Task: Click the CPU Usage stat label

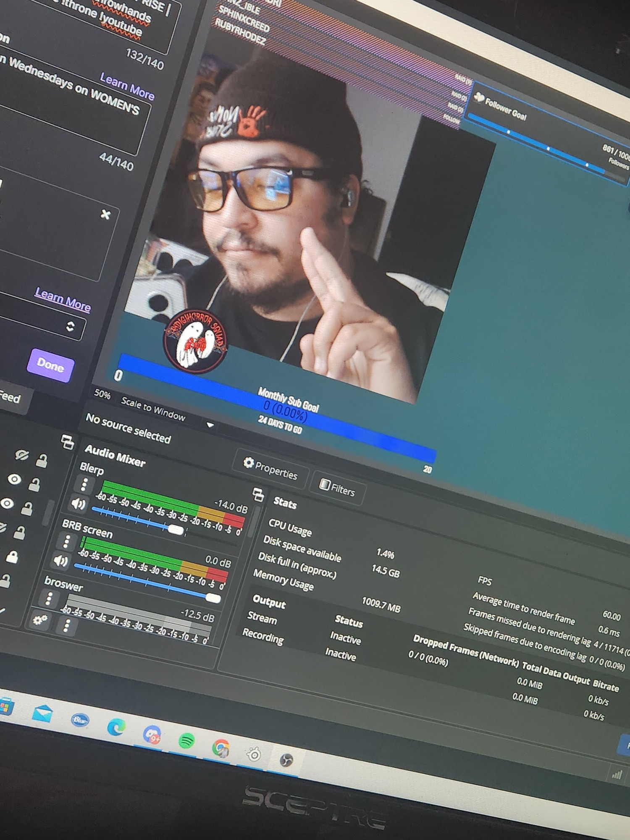Action: pos(290,527)
